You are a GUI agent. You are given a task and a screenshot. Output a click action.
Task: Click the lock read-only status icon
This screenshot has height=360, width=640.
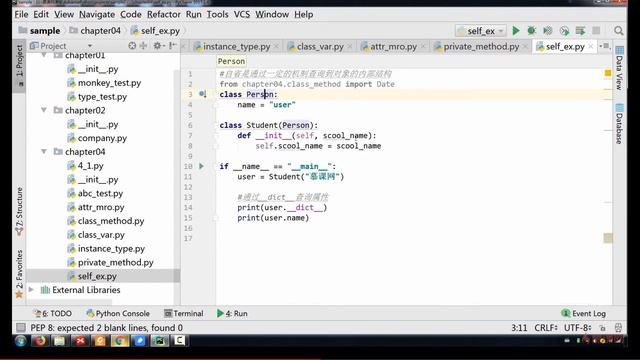(602, 328)
